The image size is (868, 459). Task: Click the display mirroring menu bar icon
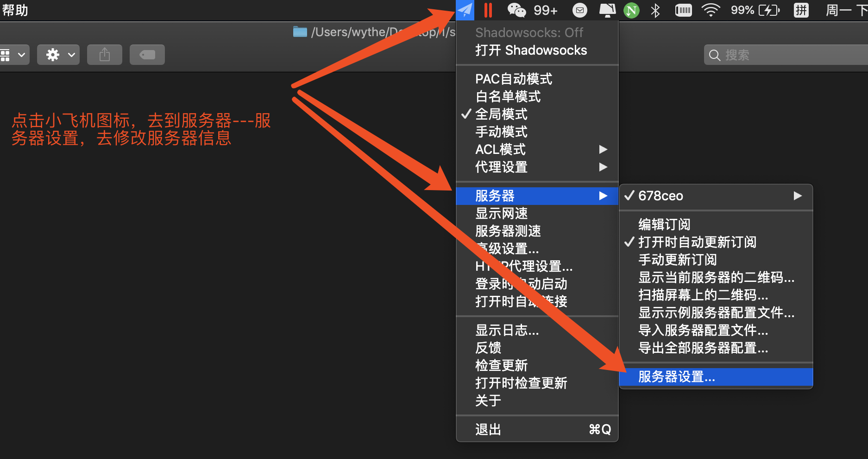[607, 10]
